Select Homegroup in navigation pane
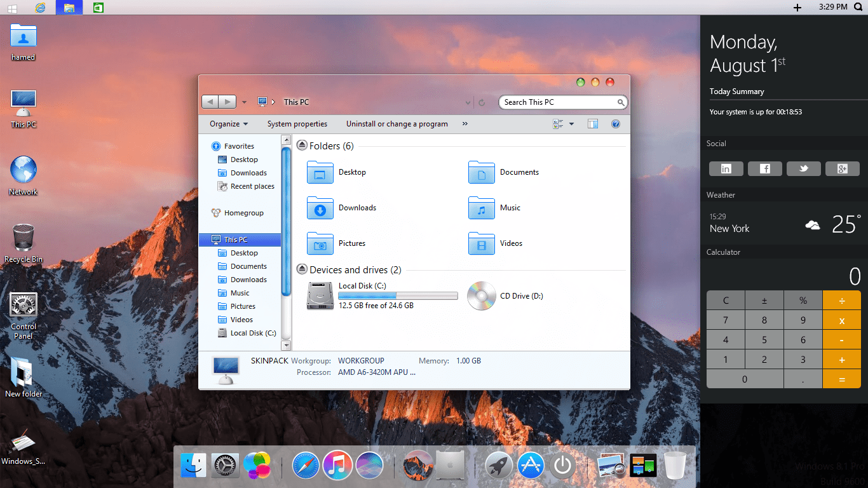868x488 pixels. [x=237, y=213]
